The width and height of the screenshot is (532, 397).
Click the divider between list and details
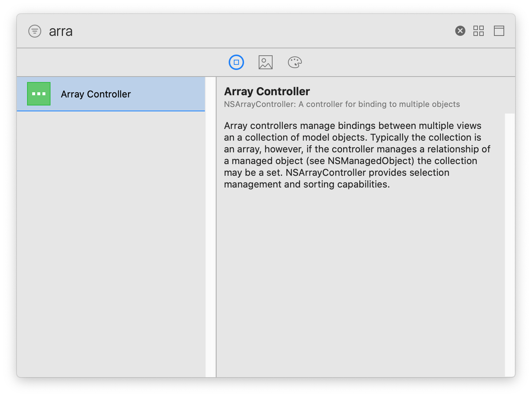pos(216,227)
